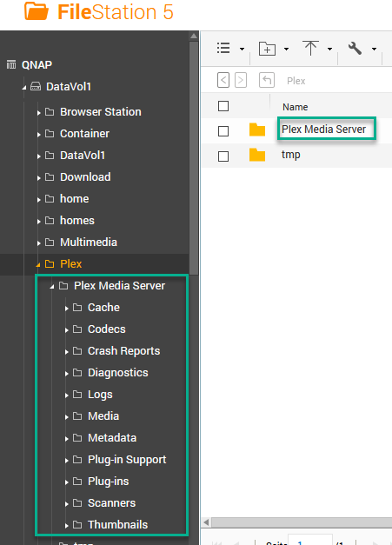Select the Container folder

click(84, 134)
